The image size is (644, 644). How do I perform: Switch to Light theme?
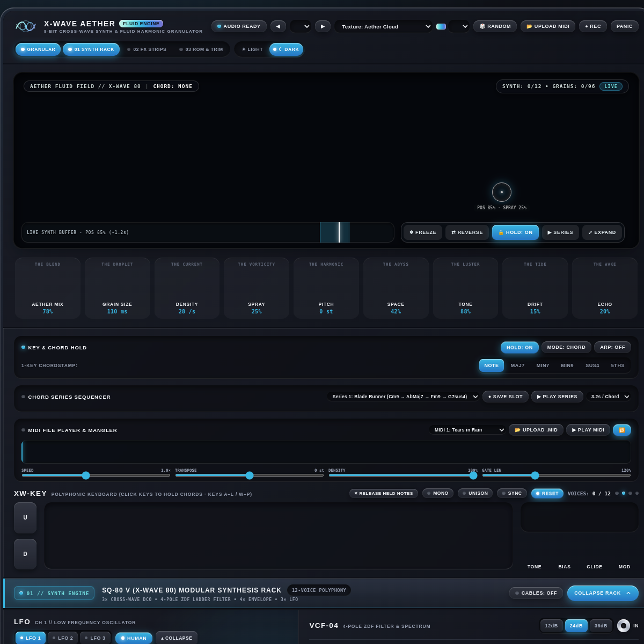[x=252, y=49]
